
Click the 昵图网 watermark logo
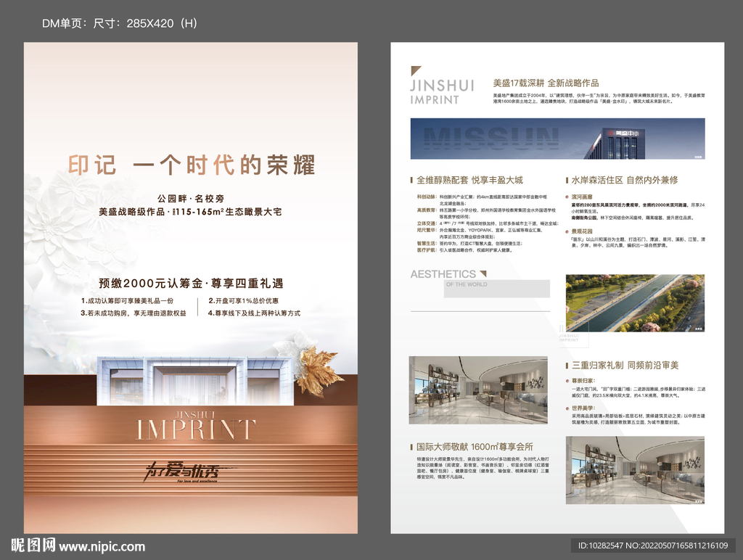32,545
